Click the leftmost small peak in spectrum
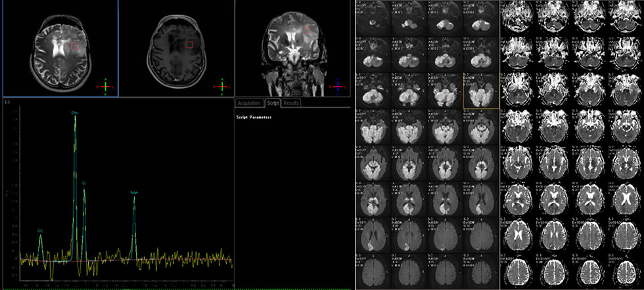644x290 pixels. click(40, 238)
